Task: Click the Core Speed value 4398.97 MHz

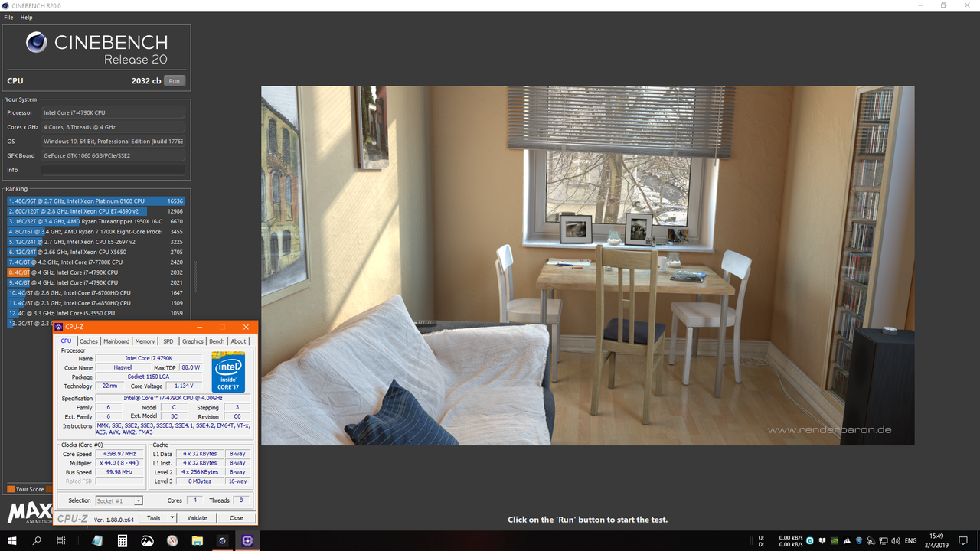Action: [119, 454]
